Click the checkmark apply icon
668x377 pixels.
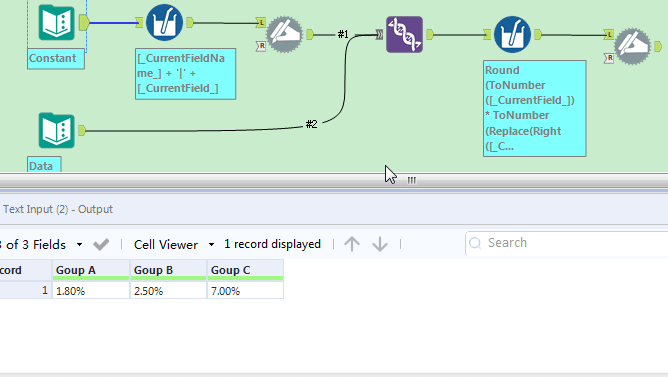pos(101,244)
